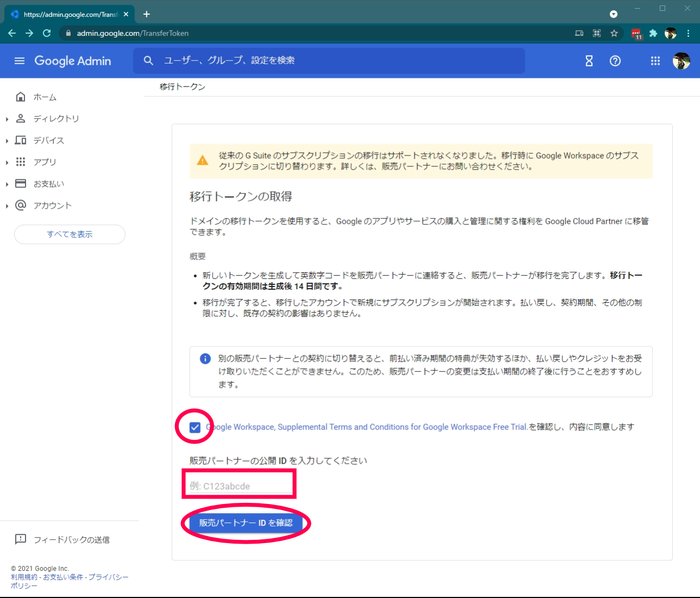Select ホーム in the sidebar
Image resolution: width=700 pixels, height=598 pixels.
(45, 97)
